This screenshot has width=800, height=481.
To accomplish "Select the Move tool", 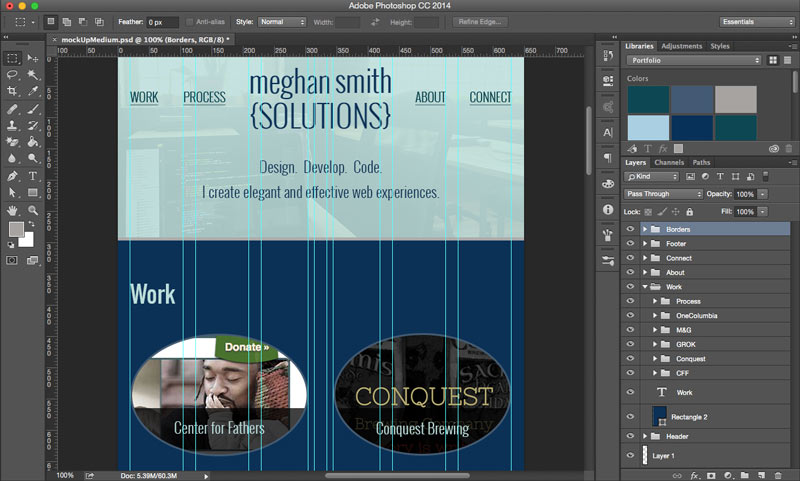I will point(33,58).
